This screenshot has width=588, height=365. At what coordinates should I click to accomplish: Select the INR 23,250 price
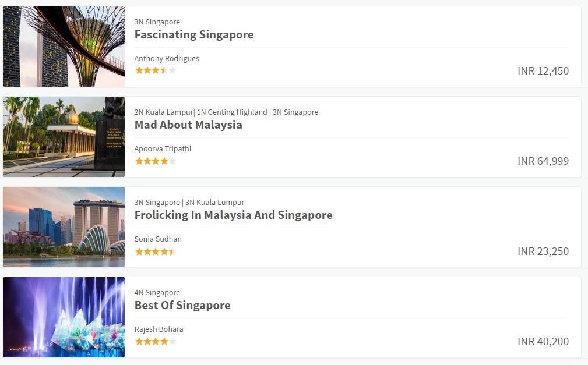pyautogui.click(x=543, y=251)
